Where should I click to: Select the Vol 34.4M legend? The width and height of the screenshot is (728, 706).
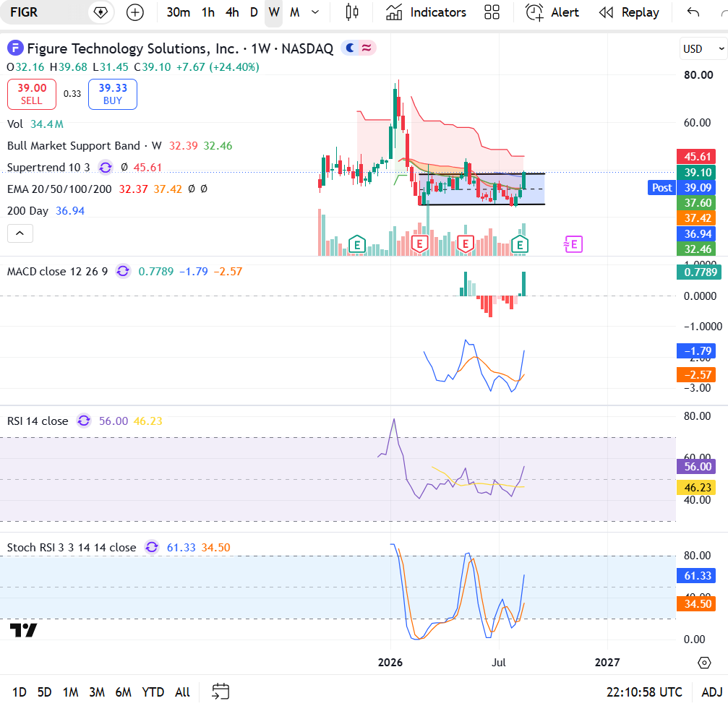(35, 124)
